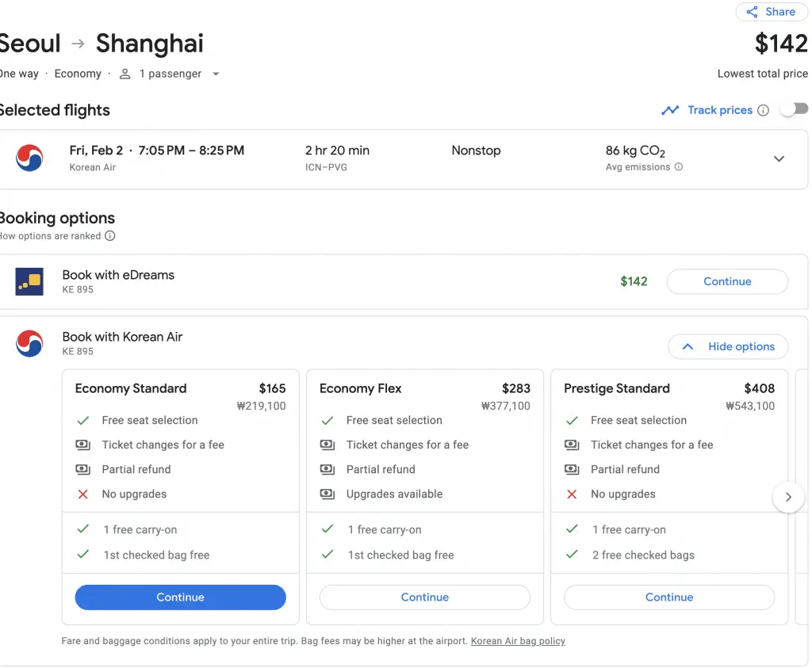Click Prestige Standard ticket changes fee icon
This screenshot has height=668, width=812.
(x=572, y=445)
